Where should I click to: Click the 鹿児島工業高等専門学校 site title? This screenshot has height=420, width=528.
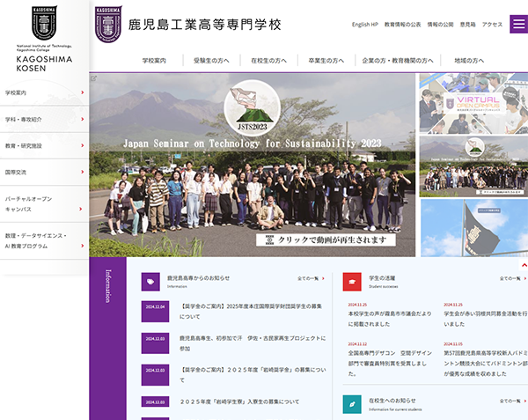(205, 25)
